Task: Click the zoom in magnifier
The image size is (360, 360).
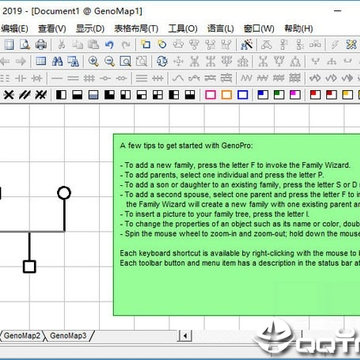Action: click(x=93, y=61)
